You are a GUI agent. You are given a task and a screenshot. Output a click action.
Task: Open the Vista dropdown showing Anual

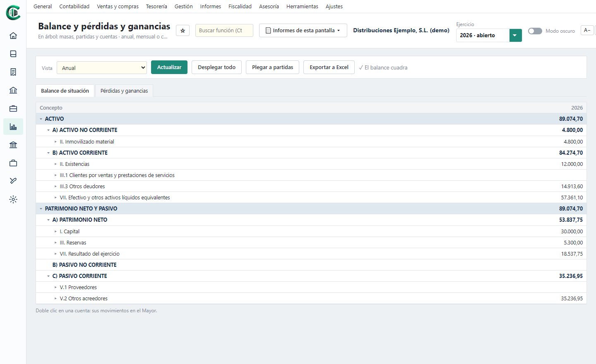click(102, 68)
